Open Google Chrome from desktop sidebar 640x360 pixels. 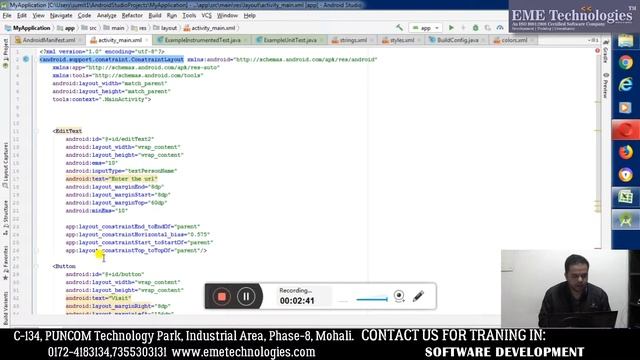[x=625, y=62]
